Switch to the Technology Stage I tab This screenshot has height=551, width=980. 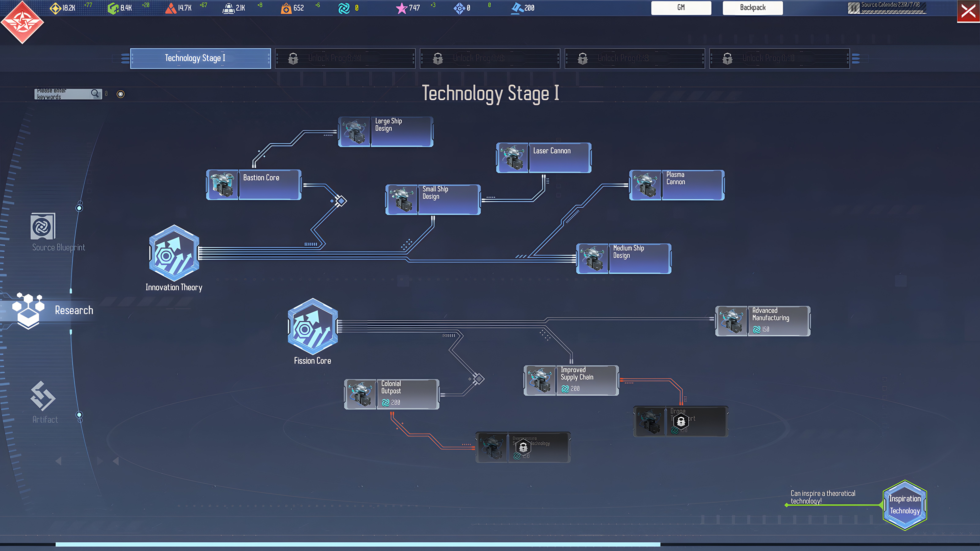pyautogui.click(x=200, y=58)
